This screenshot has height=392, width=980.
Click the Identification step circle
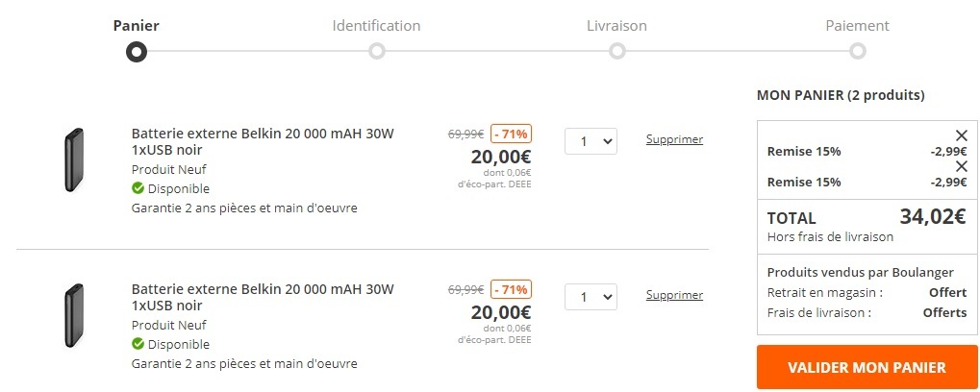coord(376,51)
